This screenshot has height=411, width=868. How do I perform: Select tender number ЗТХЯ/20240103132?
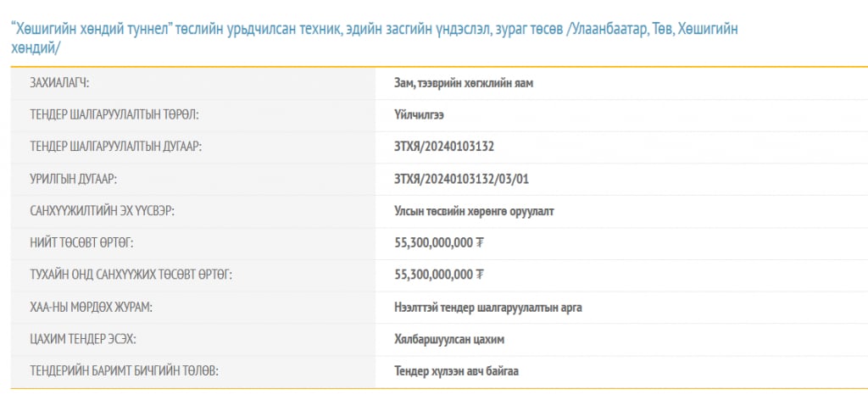point(444,147)
